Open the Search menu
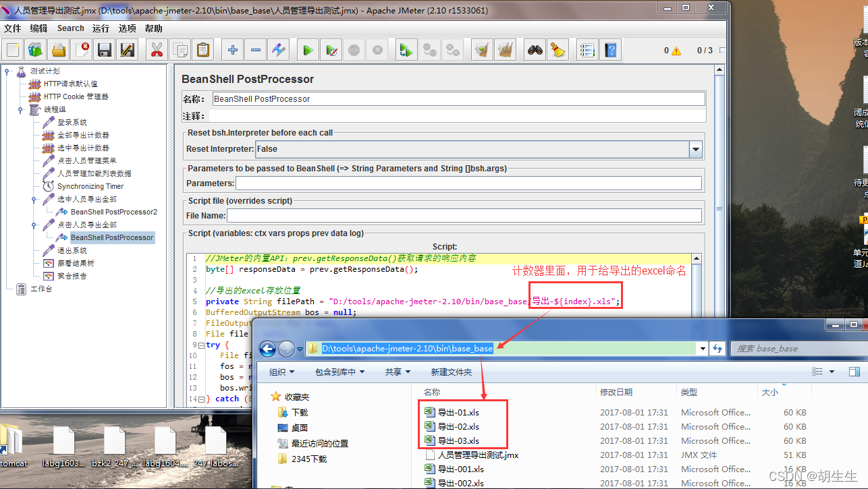 [x=71, y=28]
